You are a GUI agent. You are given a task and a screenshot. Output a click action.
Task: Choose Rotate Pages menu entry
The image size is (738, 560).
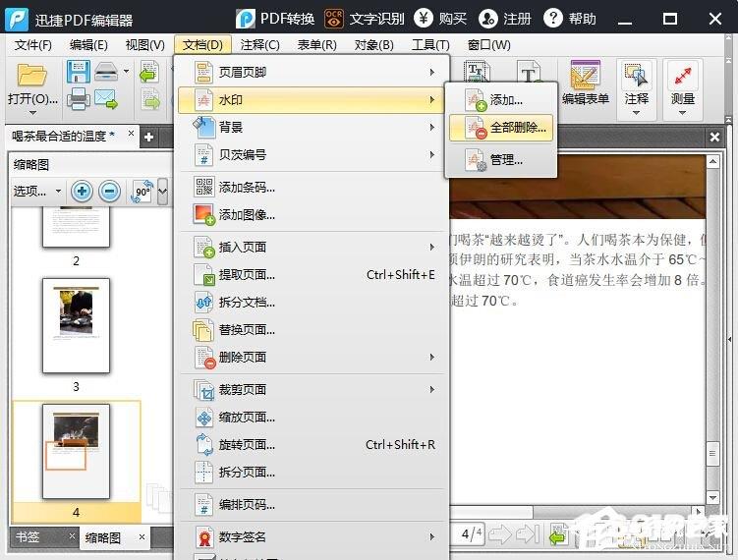pos(312,444)
